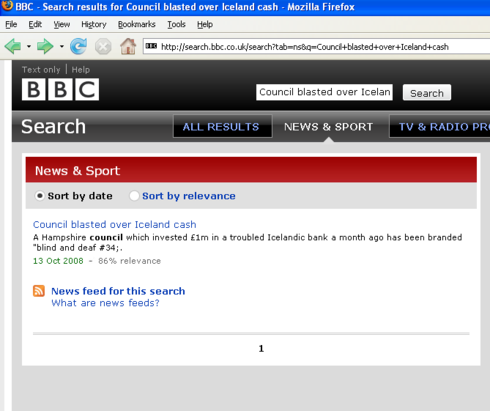This screenshot has width=490, height=411.
Task: Switch to the TV & RADIO tab
Action: coord(439,126)
